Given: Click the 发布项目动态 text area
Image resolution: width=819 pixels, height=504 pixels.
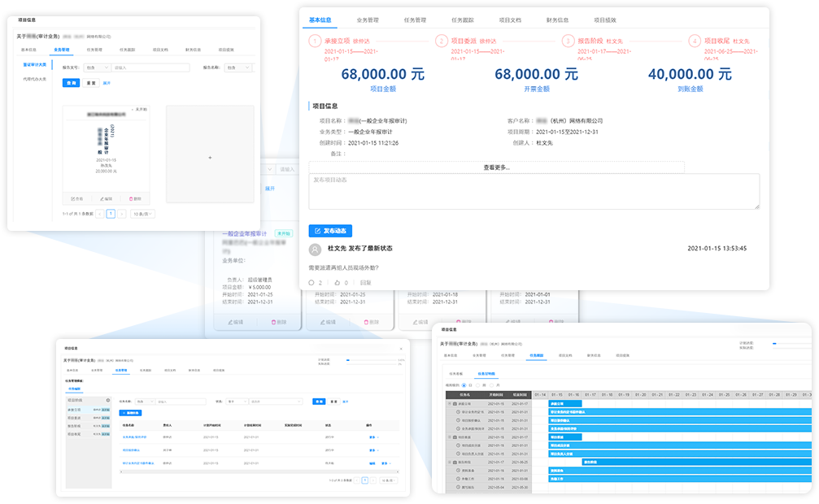Looking at the screenshot, I should [534, 192].
